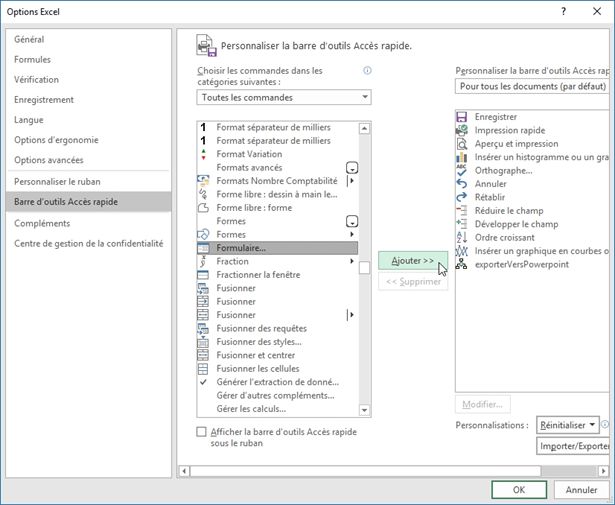Viewport: 615px width, 505px height.
Task: Click the Développer le champ icon
Action: [462, 224]
